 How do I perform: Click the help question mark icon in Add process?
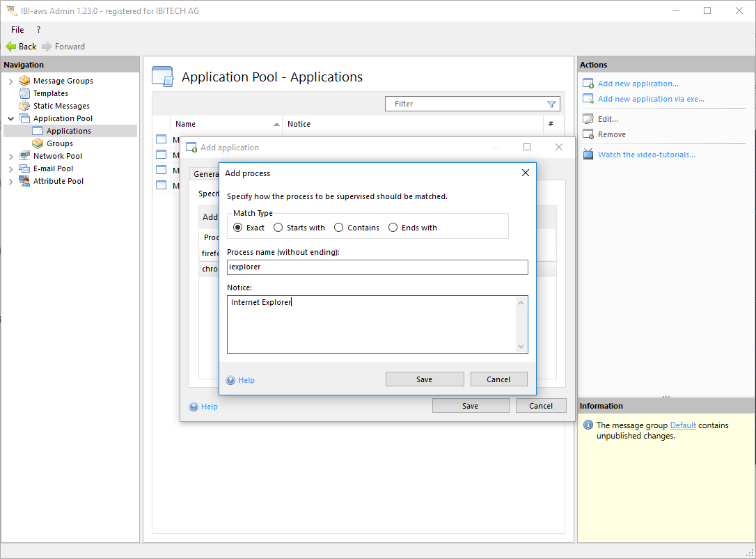231,380
